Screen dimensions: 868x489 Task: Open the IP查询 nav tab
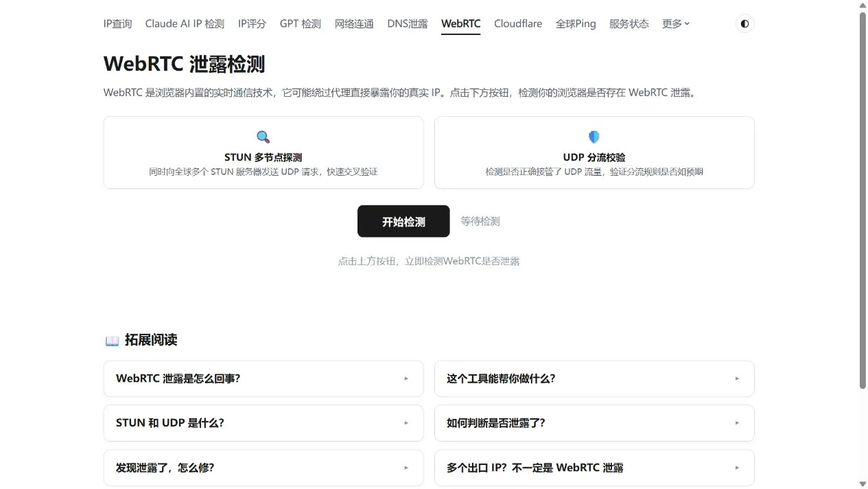117,23
